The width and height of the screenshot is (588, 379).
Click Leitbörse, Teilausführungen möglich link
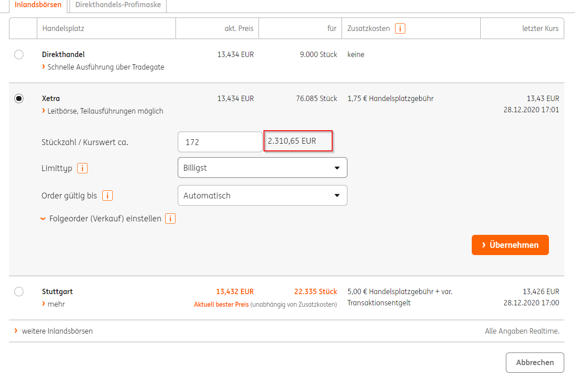coord(105,111)
